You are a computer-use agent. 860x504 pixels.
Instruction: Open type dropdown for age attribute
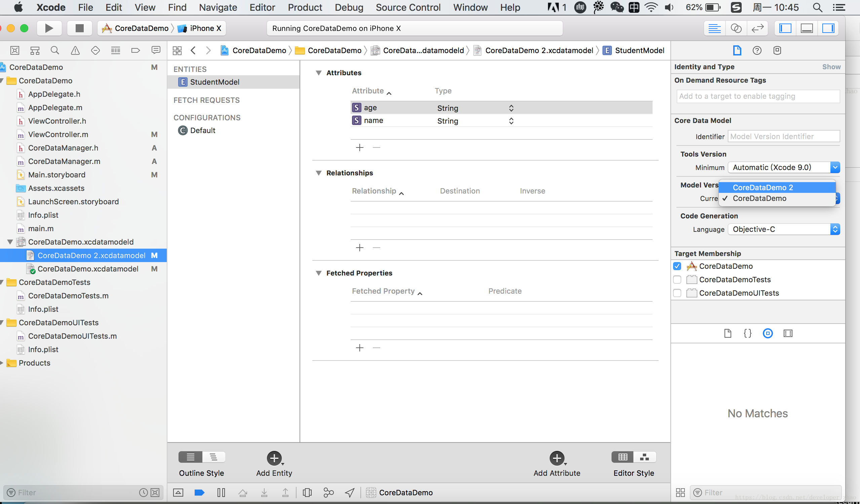click(475, 108)
